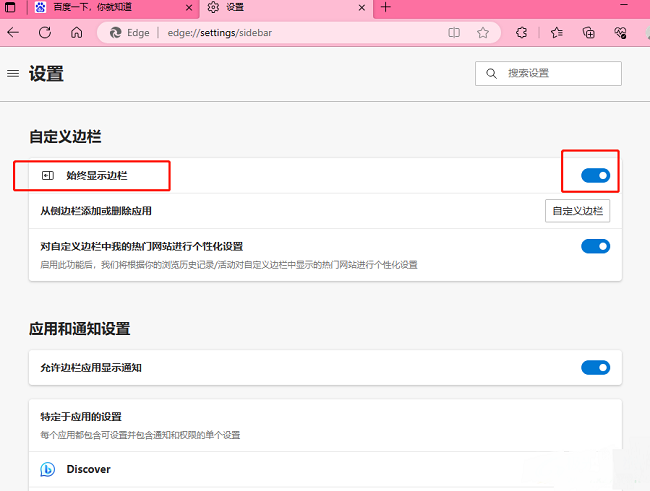The width and height of the screenshot is (650, 491).
Task: Toggle 允许边栏应用显示通知 switch
Action: point(595,367)
